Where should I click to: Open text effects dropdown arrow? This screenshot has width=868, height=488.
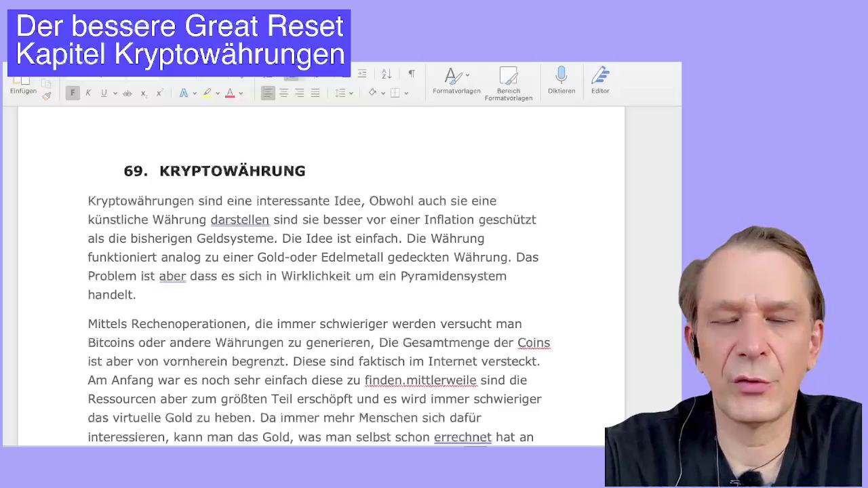(x=195, y=94)
